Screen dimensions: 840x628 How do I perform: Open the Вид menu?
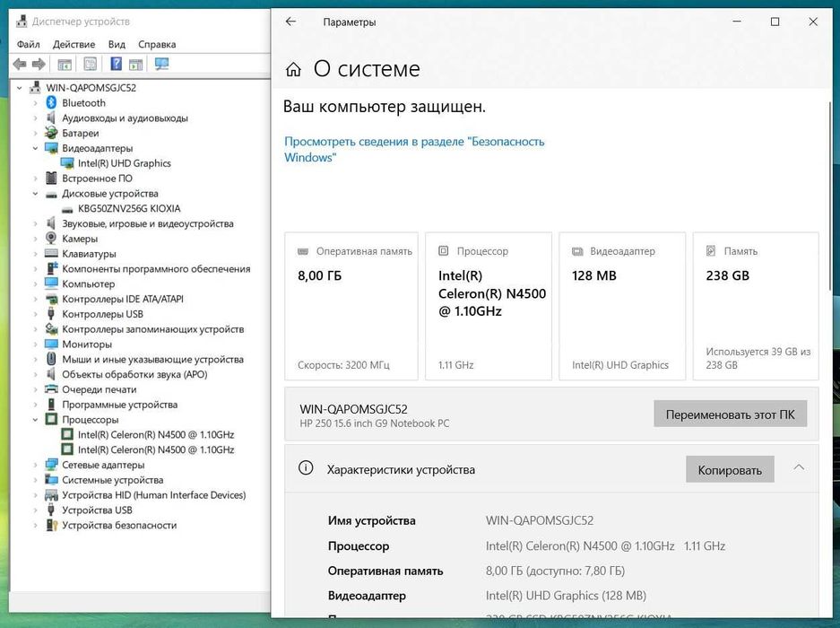tap(117, 44)
